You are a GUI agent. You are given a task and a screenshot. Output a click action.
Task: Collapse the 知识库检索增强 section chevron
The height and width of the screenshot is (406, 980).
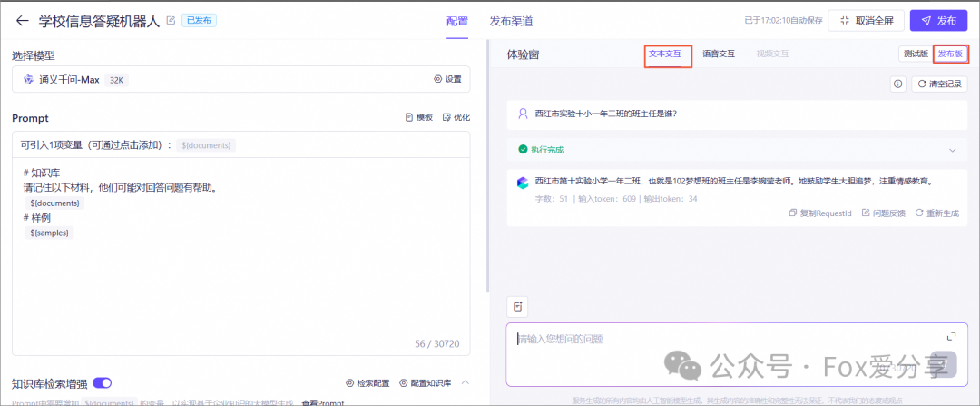tap(465, 382)
